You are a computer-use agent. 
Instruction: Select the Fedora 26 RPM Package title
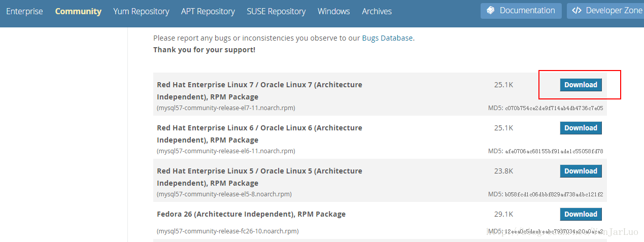point(251,214)
